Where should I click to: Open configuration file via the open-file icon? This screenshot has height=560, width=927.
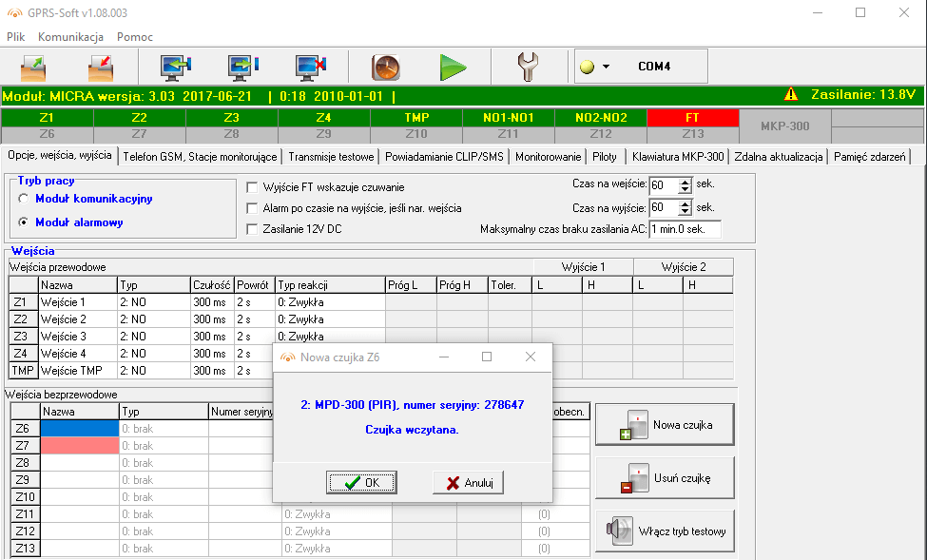tap(32, 68)
